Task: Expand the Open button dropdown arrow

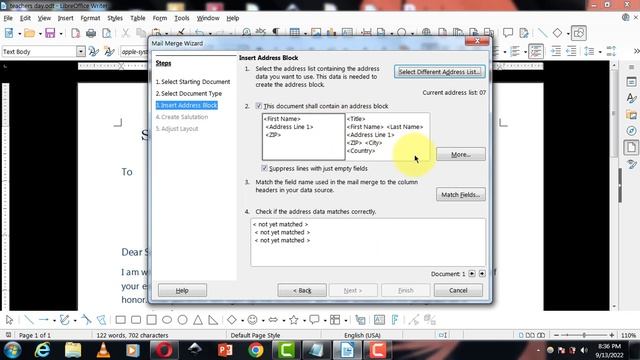Action: point(40,33)
